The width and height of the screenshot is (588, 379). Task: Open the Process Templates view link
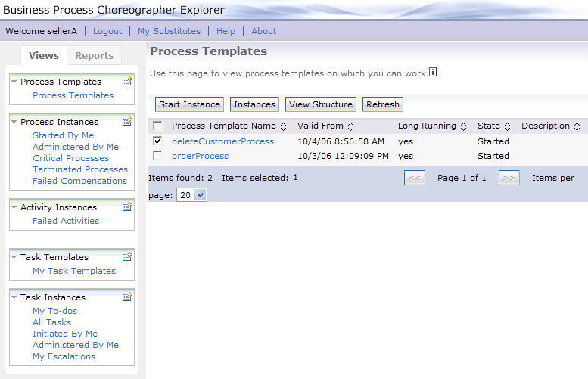pyautogui.click(x=73, y=95)
